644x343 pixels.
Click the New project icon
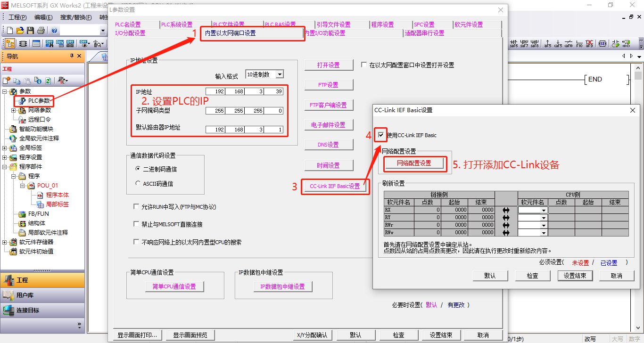click(x=10, y=31)
